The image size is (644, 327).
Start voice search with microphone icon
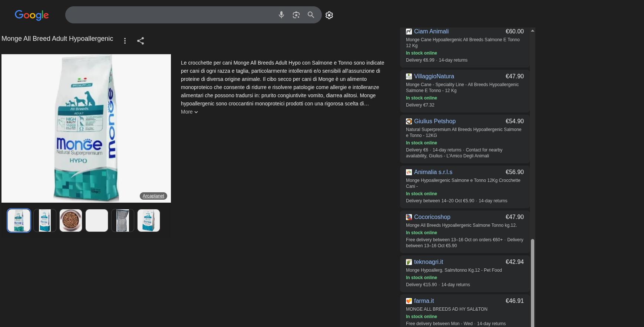pos(281,15)
